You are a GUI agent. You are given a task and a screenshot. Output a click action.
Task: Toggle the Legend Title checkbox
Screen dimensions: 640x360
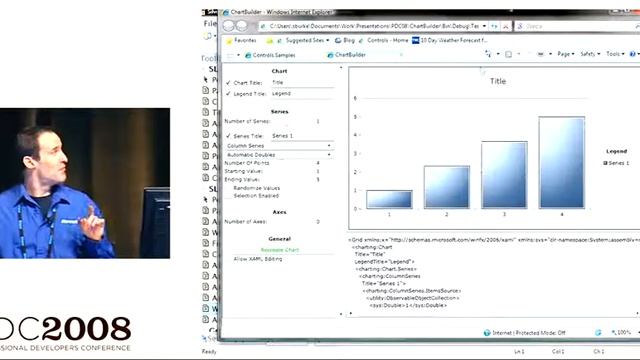point(228,93)
